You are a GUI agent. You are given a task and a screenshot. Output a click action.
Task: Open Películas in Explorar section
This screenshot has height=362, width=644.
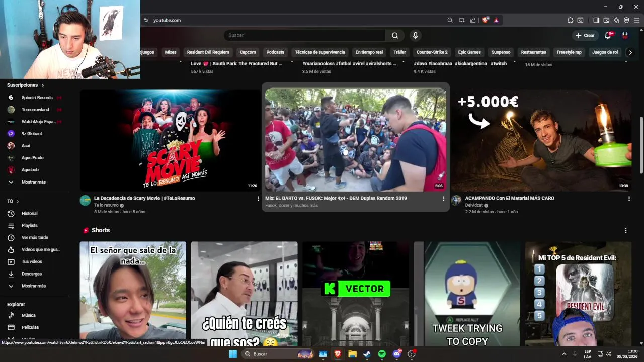click(30, 327)
